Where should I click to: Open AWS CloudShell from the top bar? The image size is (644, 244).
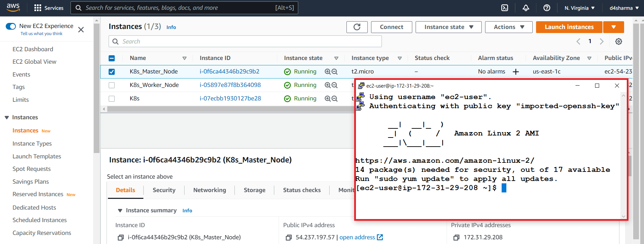[505, 8]
